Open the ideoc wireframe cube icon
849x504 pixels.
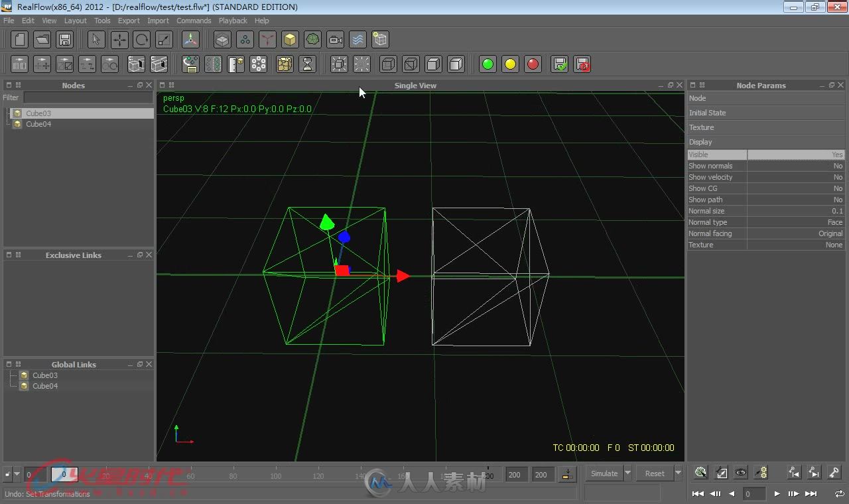coord(380,40)
